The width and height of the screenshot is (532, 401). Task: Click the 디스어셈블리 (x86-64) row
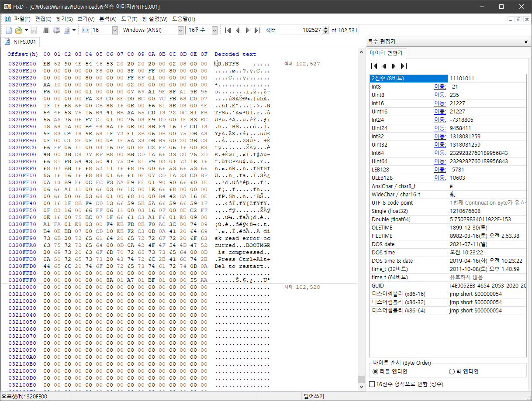(448, 311)
